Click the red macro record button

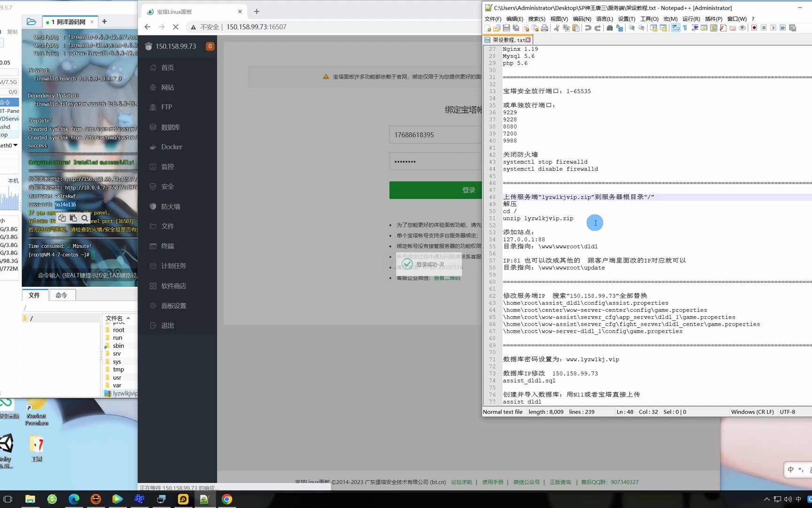(754, 28)
